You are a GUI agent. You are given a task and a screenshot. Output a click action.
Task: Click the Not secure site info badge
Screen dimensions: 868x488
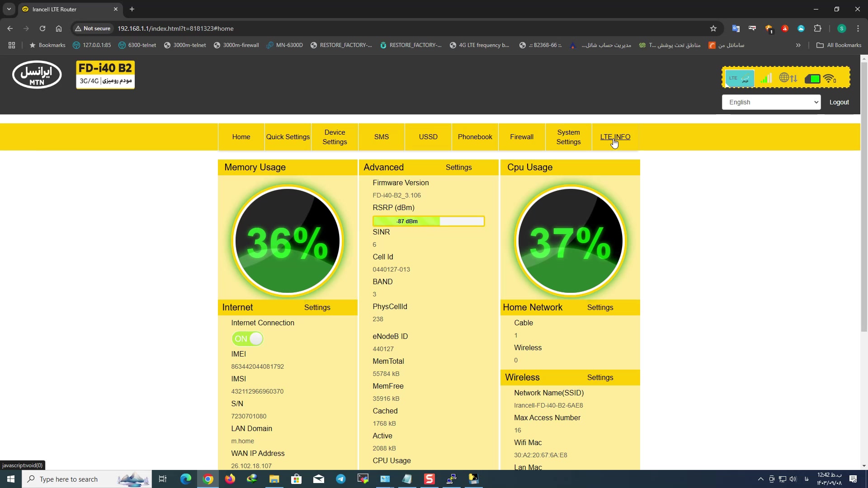(93, 28)
